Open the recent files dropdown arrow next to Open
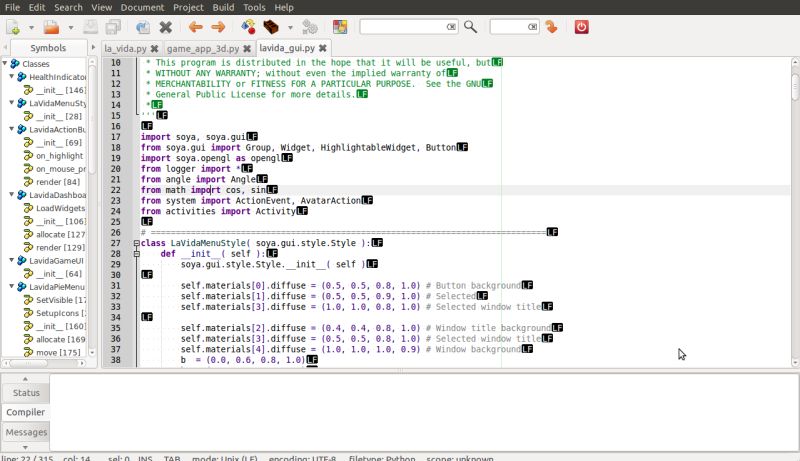This screenshot has width=800, height=461. [71, 28]
